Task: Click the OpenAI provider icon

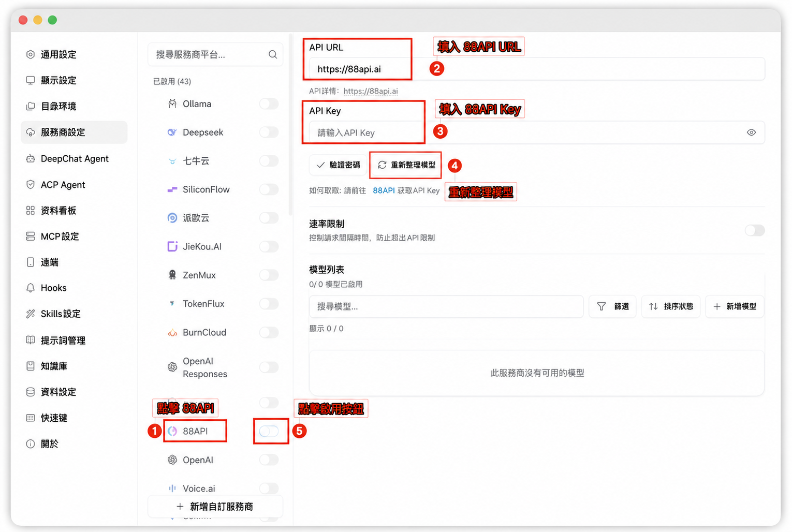Action: click(x=172, y=460)
